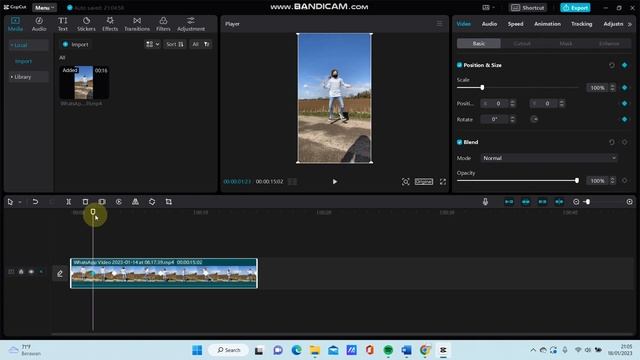Open the media view layout dropdown
This screenshot has height=360, width=640.
153,44
